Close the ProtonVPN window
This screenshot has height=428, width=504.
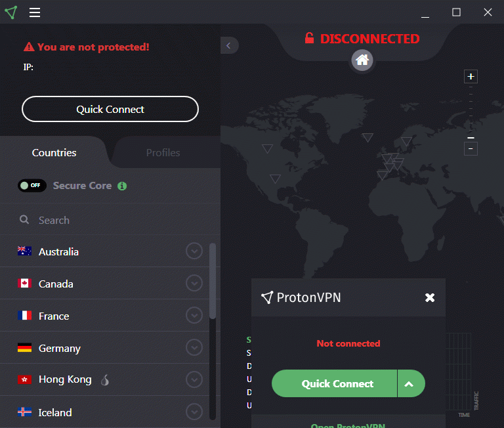(x=488, y=12)
